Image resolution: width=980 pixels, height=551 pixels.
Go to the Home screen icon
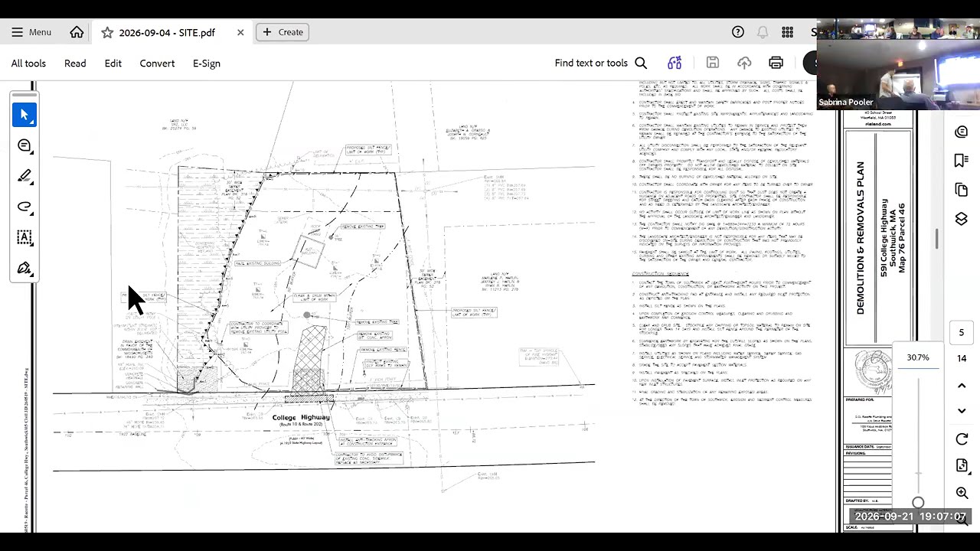point(77,32)
